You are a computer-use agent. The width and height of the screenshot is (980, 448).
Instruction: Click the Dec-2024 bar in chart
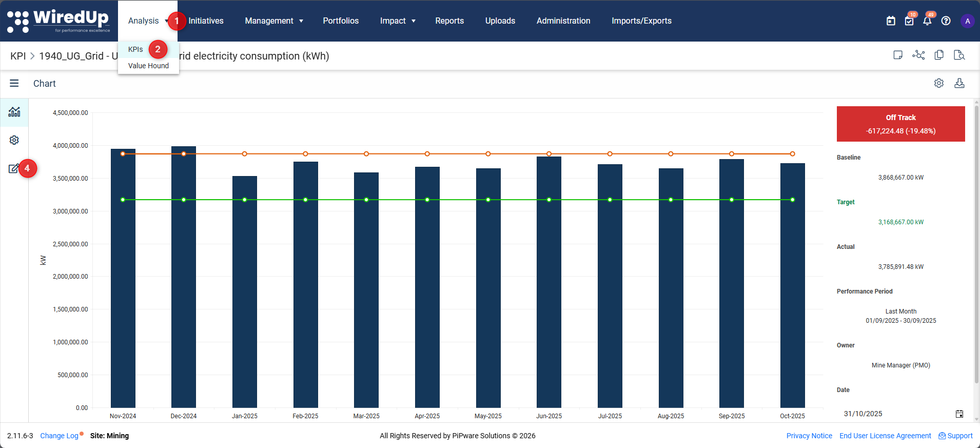pos(184,277)
